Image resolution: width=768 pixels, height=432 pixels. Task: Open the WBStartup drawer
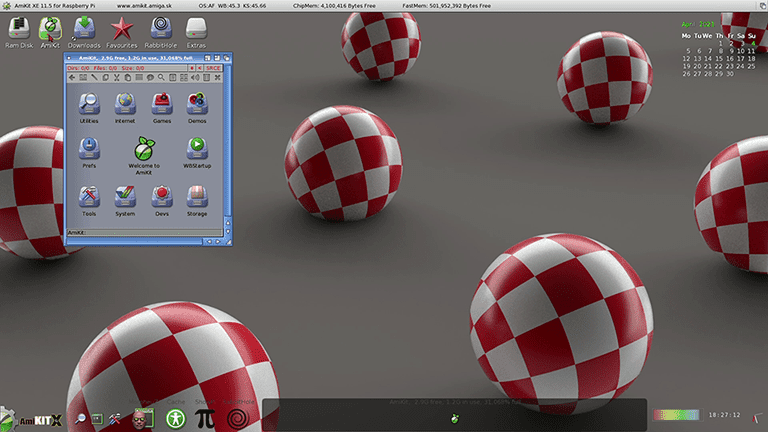coord(197,153)
